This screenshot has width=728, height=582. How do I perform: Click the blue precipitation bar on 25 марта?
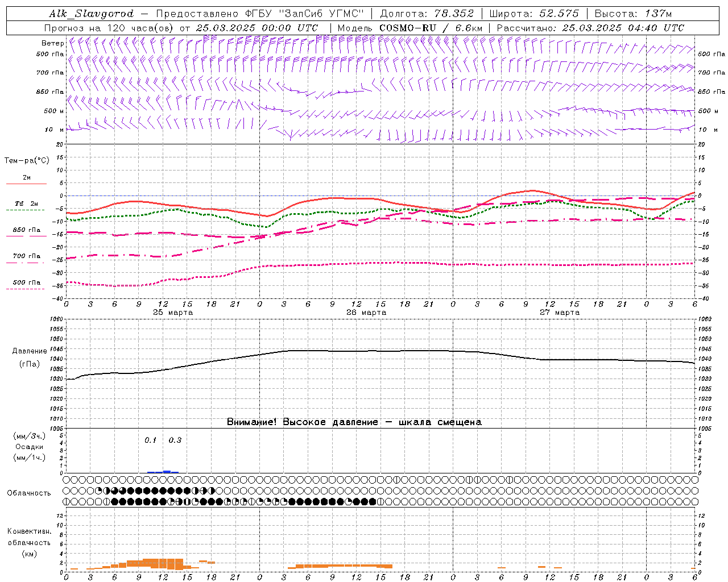pos(163,472)
